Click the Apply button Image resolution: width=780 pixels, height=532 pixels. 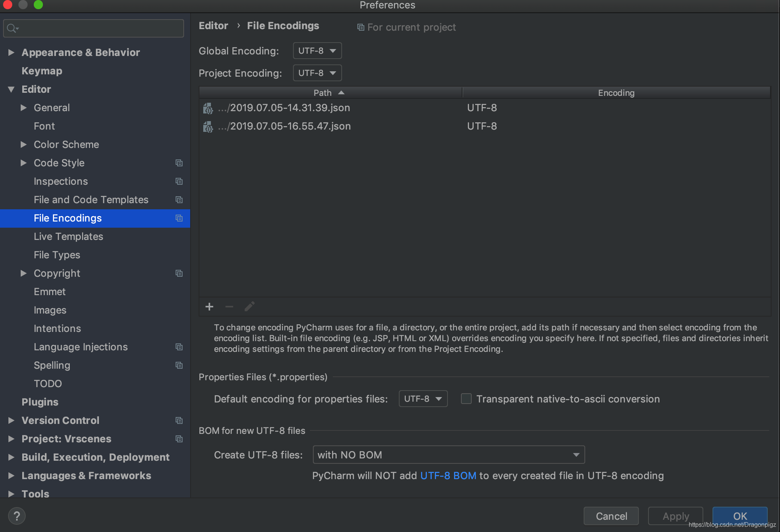[x=676, y=516]
